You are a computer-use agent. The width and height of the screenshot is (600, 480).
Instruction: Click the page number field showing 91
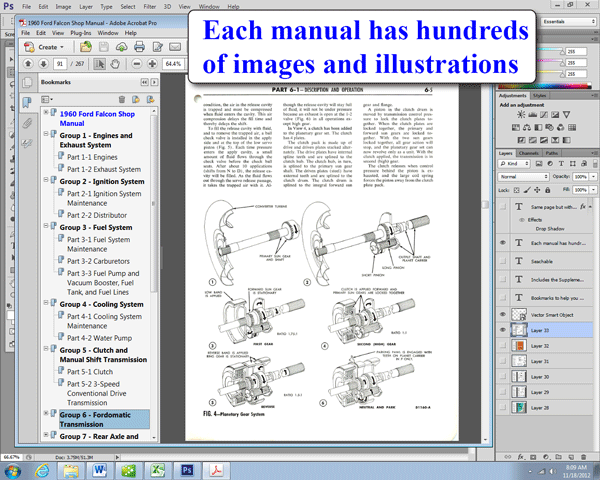pyautogui.click(x=60, y=64)
